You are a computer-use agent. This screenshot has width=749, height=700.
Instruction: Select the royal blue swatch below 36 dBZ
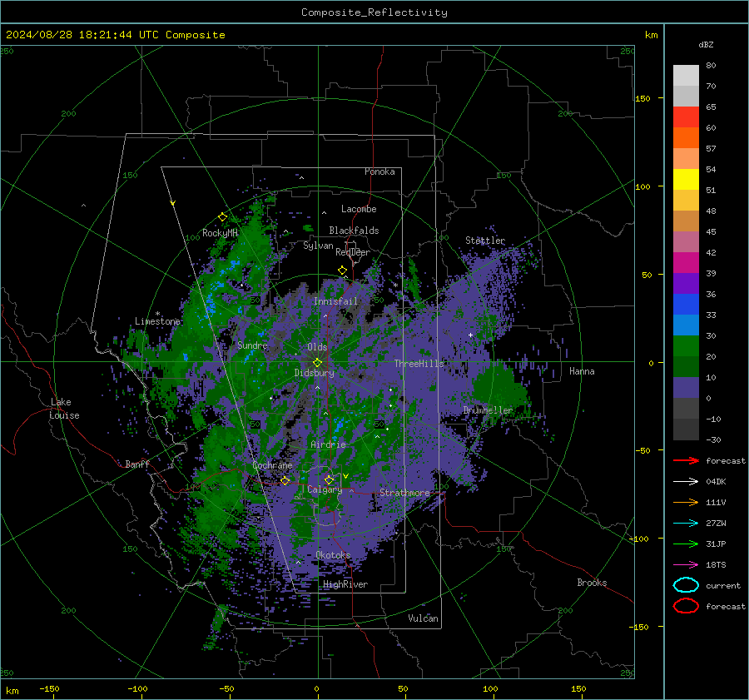686,304
